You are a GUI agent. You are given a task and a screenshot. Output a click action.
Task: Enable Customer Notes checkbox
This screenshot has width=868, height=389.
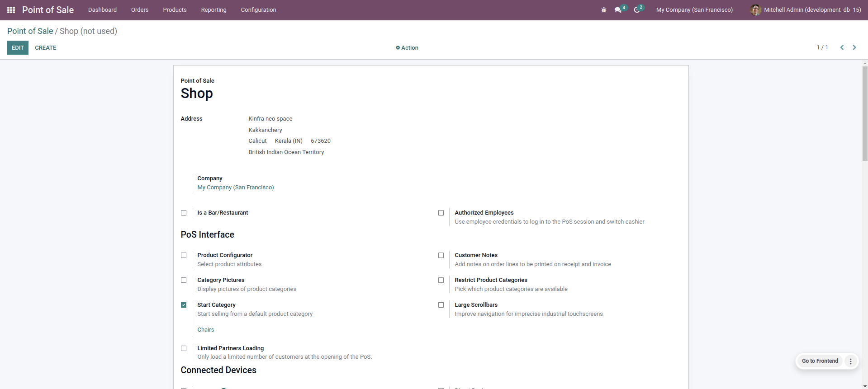click(x=441, y=255)
